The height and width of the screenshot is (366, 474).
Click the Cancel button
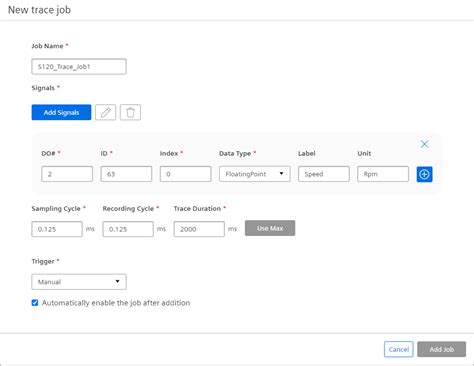[x=399, y=349]
